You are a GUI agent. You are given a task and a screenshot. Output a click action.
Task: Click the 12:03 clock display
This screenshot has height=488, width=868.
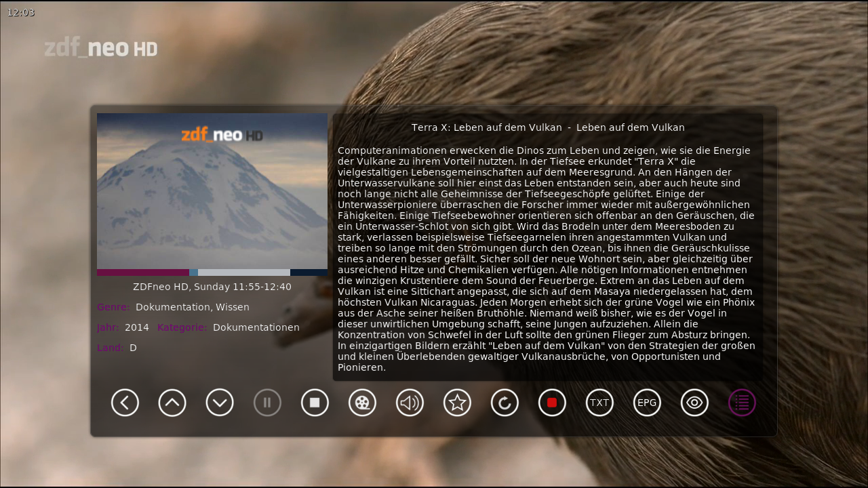(20, 12)
